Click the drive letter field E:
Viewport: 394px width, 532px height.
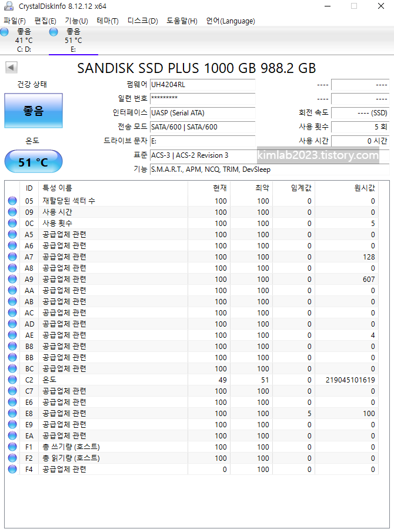point(202,141)
